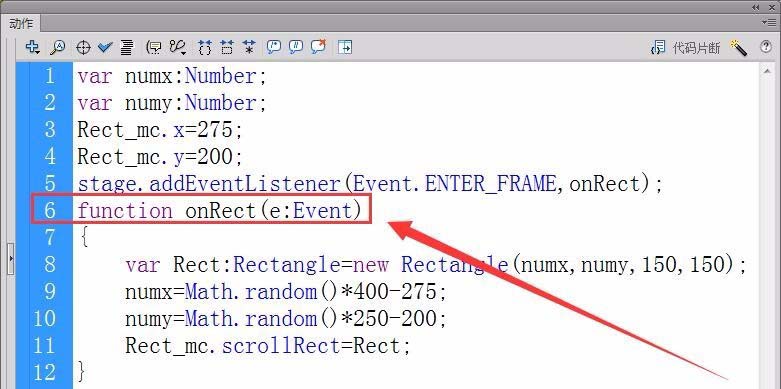Click 'Rect_mc.scrollRect=Rect;' line
781x389 pixels.
tap(268, 345)
